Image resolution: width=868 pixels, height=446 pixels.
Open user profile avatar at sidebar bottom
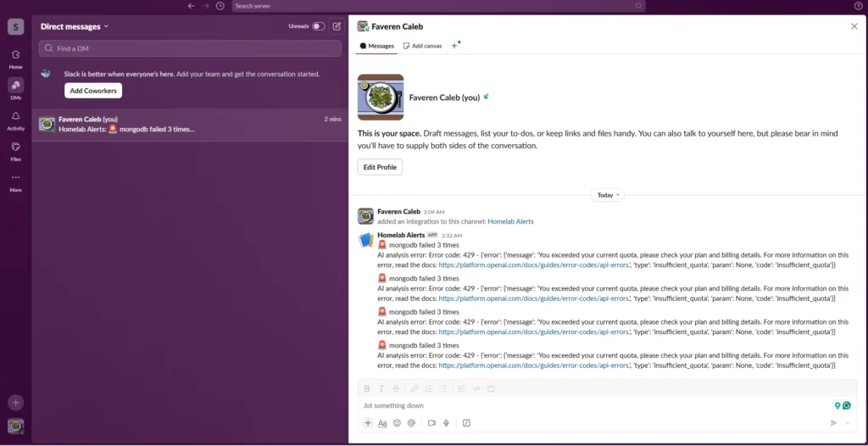coord(15,426)
